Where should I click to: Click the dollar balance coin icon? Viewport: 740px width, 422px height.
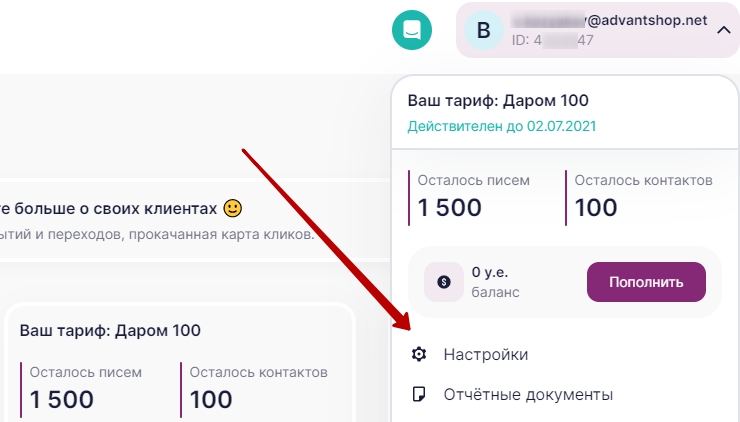pyautogui.click(x=444, y=282)
